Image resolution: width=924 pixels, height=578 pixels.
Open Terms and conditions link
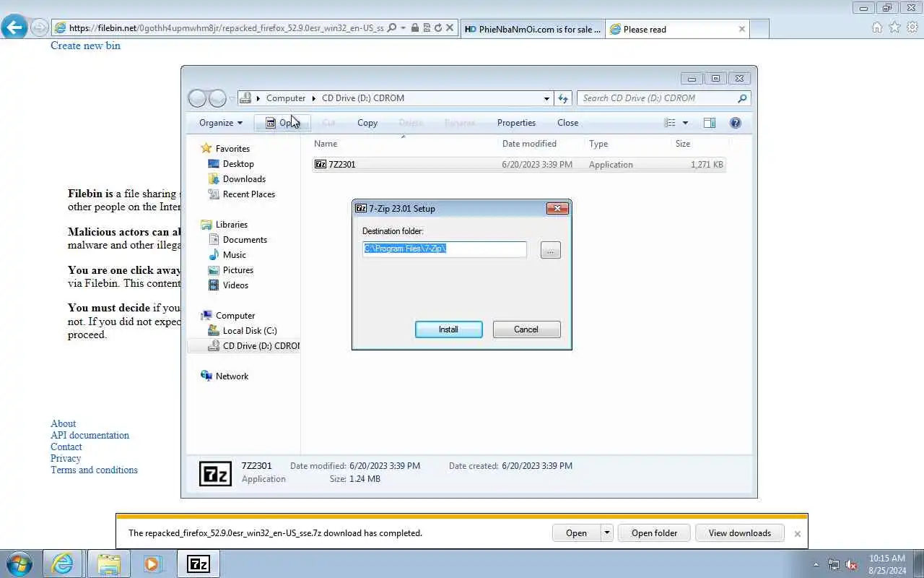click(94, 470)
